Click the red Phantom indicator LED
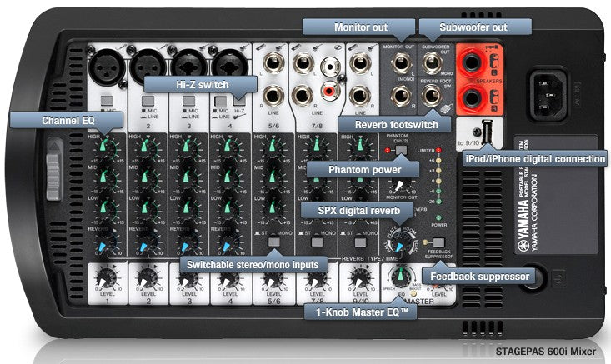This screenshot has width=611, height=364. (388, 150)
